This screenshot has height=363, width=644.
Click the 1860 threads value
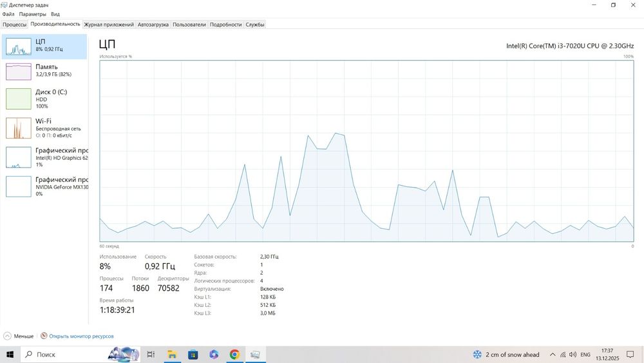pyautogui.click(x=140, y=288)
